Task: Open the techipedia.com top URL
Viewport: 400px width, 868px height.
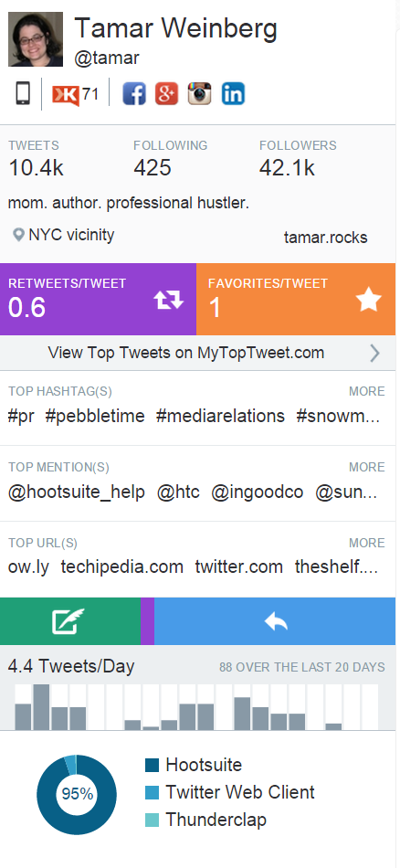Action: pos(121,566)
